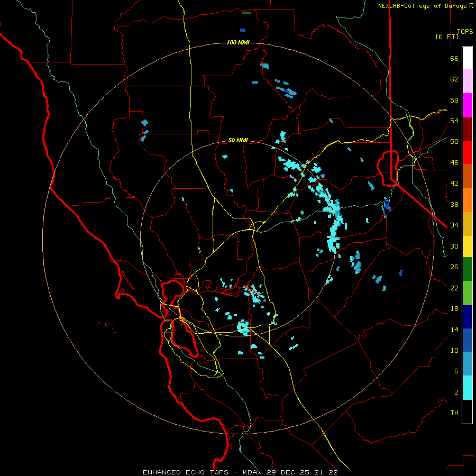
Task: Click the 'TH' legend label
Action: click(x=454, y=413)
